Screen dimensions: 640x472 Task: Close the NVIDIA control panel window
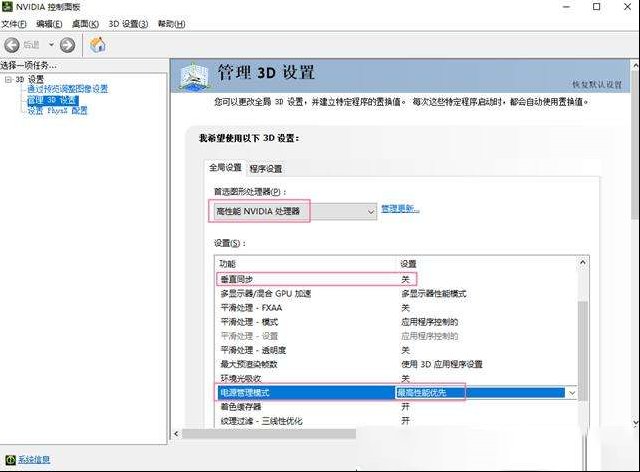(627, 7)
